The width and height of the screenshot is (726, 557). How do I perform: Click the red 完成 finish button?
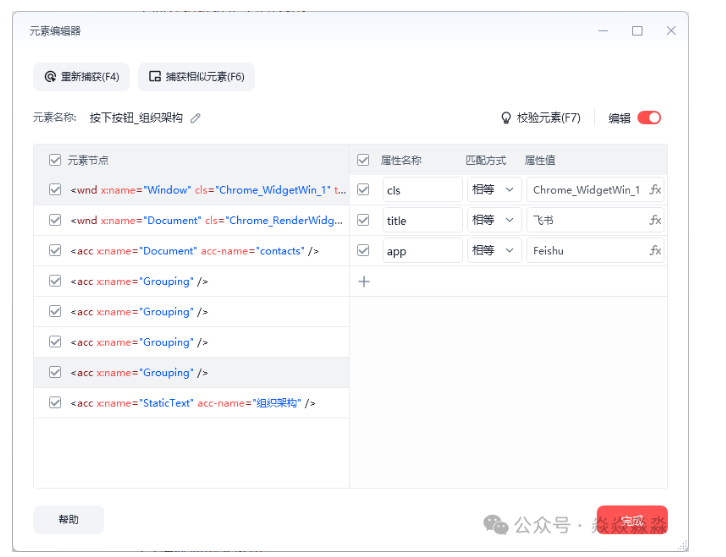tap(632, 519)
